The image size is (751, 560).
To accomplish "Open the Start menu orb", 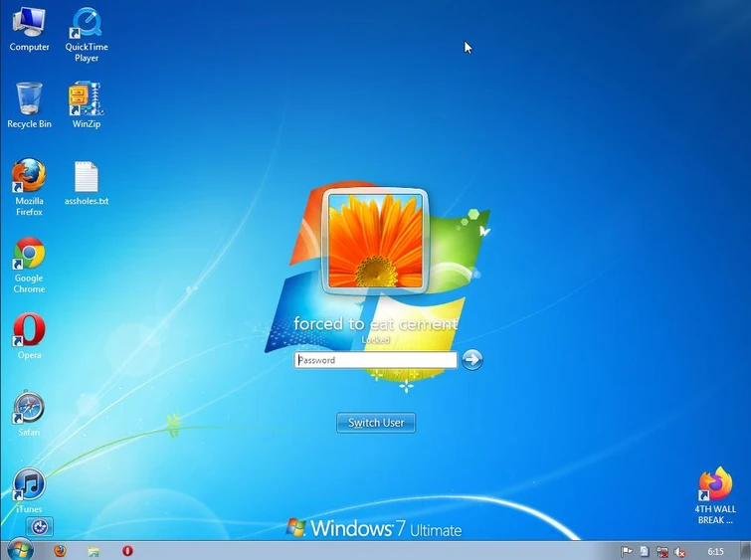I will [20, 550].
